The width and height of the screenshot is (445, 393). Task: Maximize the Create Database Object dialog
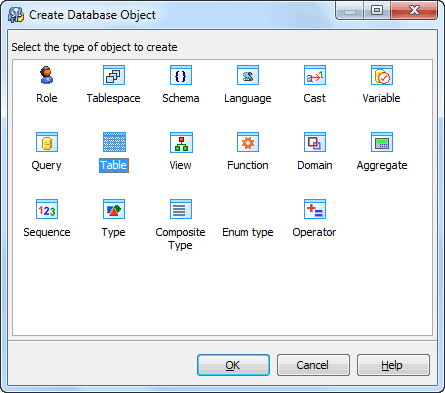[377, 11]
